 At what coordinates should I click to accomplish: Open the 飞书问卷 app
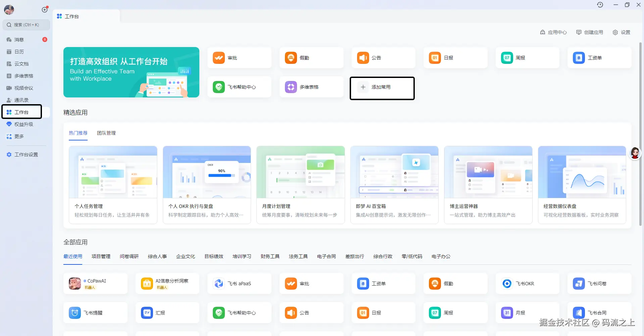coord(599,284)
